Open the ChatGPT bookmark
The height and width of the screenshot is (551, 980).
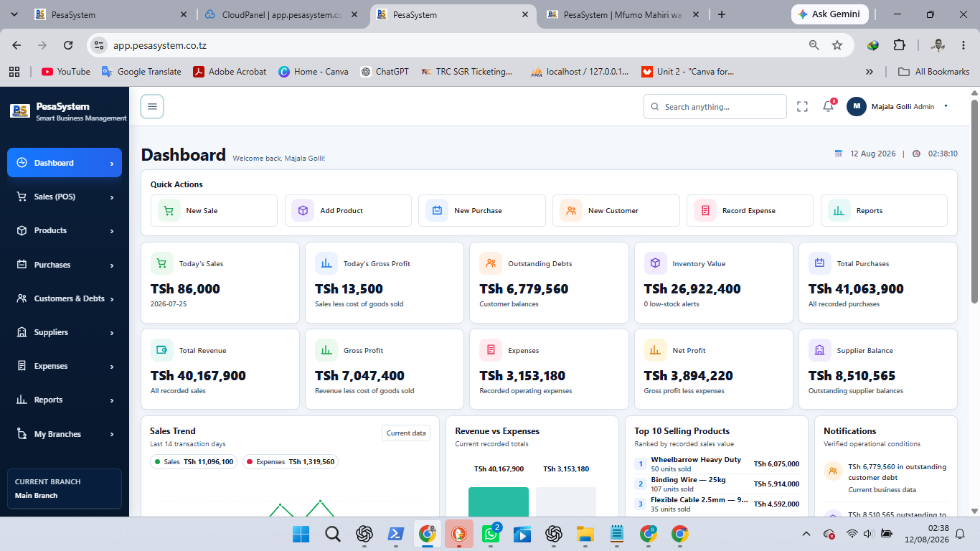point(385,72)
